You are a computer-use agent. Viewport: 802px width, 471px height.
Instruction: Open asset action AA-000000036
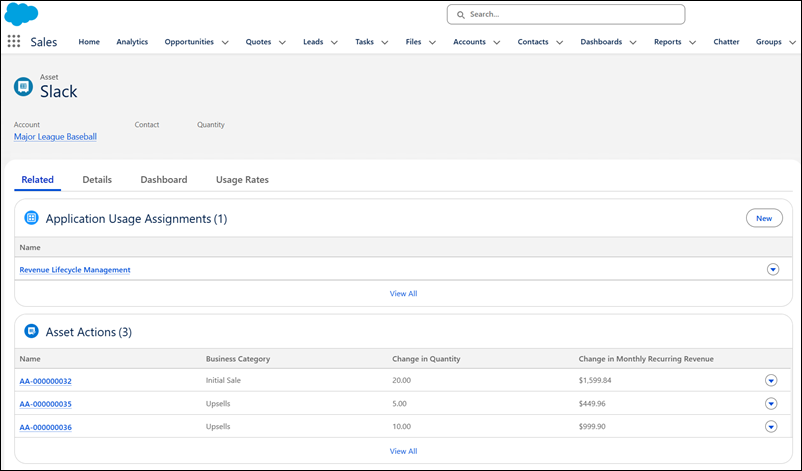tap(46, 427)
